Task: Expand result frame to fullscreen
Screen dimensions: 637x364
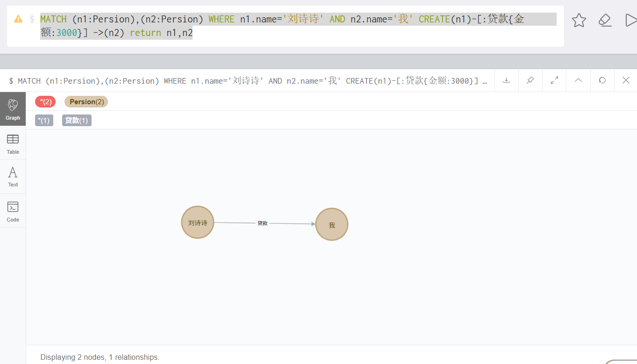Action: click(x=554, y=80)
